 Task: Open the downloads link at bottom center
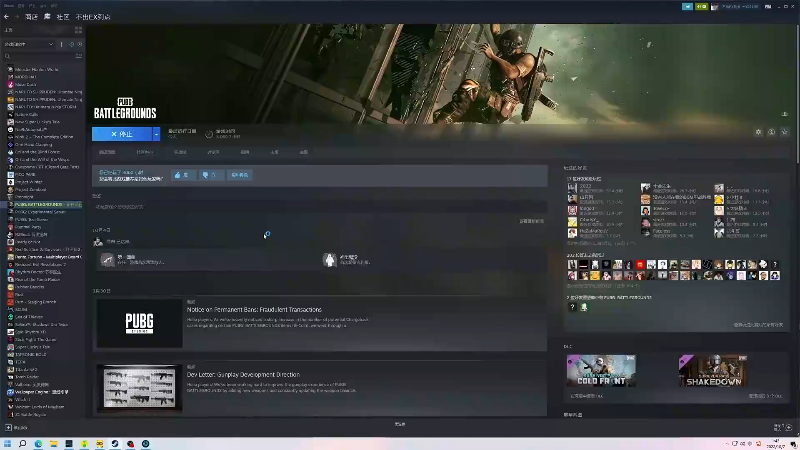tap(400, 424)
